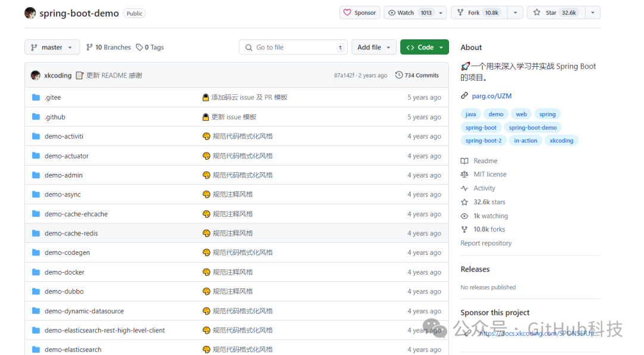Open the Watch options dropdown arrow
The image size is (644, 355).
tap(441, 13)
